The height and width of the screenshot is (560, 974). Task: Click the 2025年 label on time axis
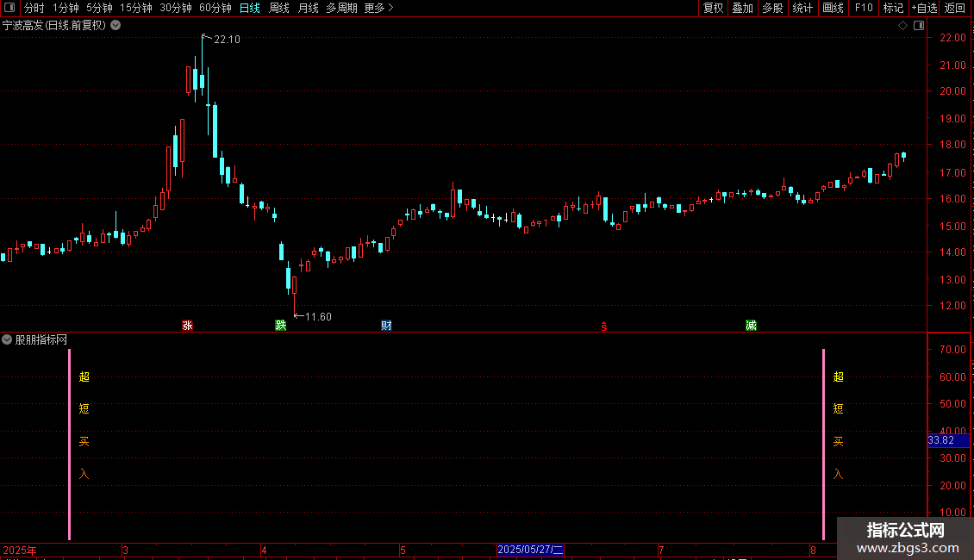[20, 550]
